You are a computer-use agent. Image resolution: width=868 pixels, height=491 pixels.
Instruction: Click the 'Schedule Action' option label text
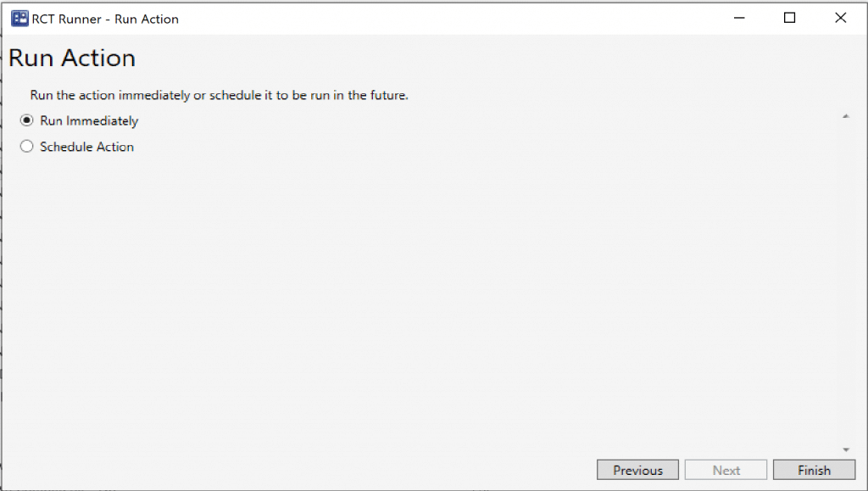86,147
